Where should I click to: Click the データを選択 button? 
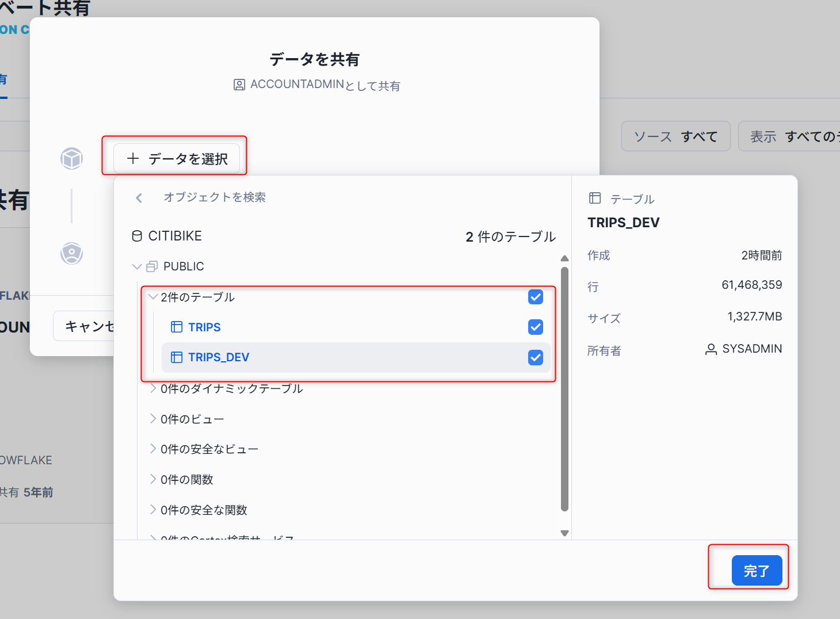point(177,158)
